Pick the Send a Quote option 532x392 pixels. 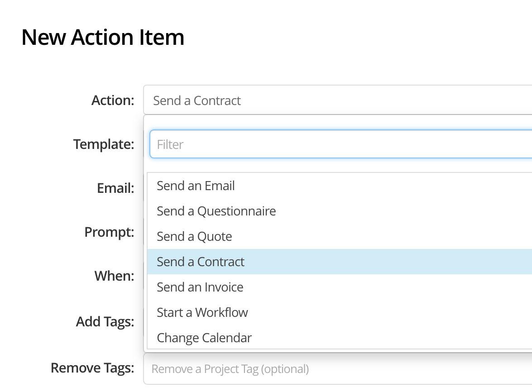(194, 236)
